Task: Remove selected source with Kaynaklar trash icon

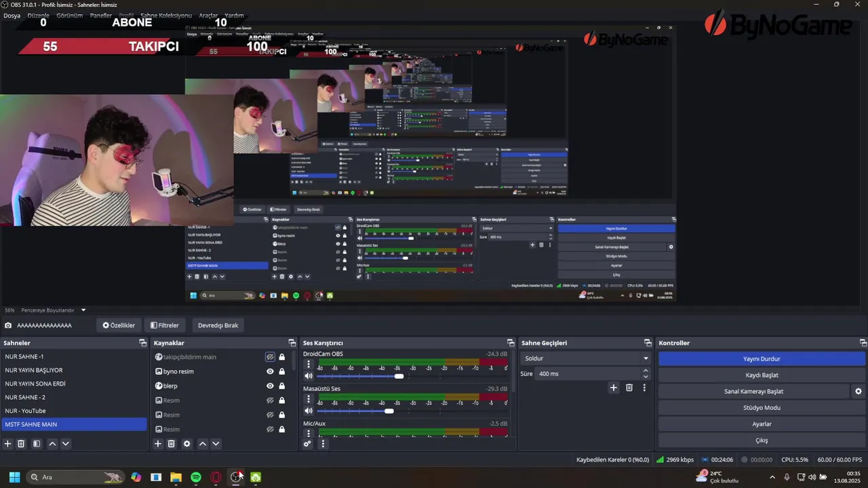Action: point(172,444)
